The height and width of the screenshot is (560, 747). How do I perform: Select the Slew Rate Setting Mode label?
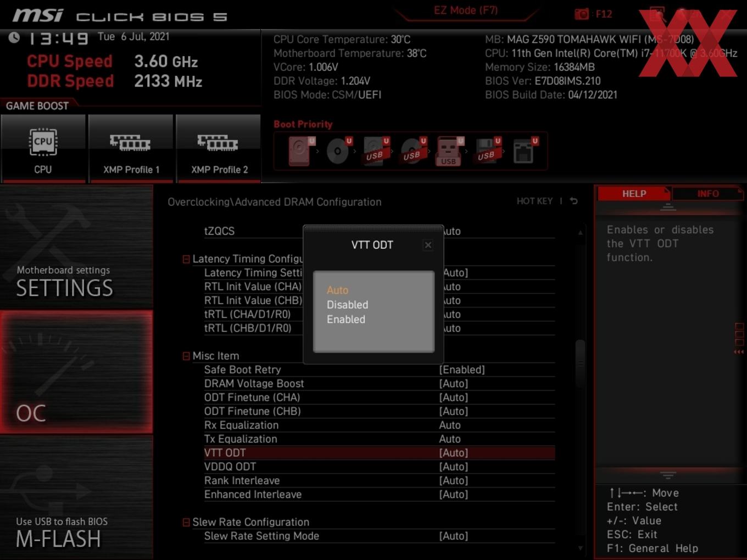[x=261, y=536]
